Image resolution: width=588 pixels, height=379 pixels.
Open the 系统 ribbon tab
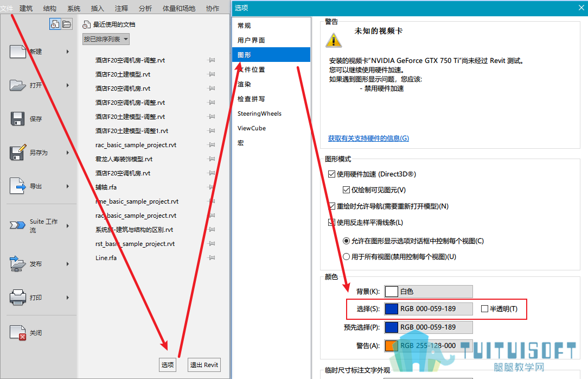tap(74, 8)
